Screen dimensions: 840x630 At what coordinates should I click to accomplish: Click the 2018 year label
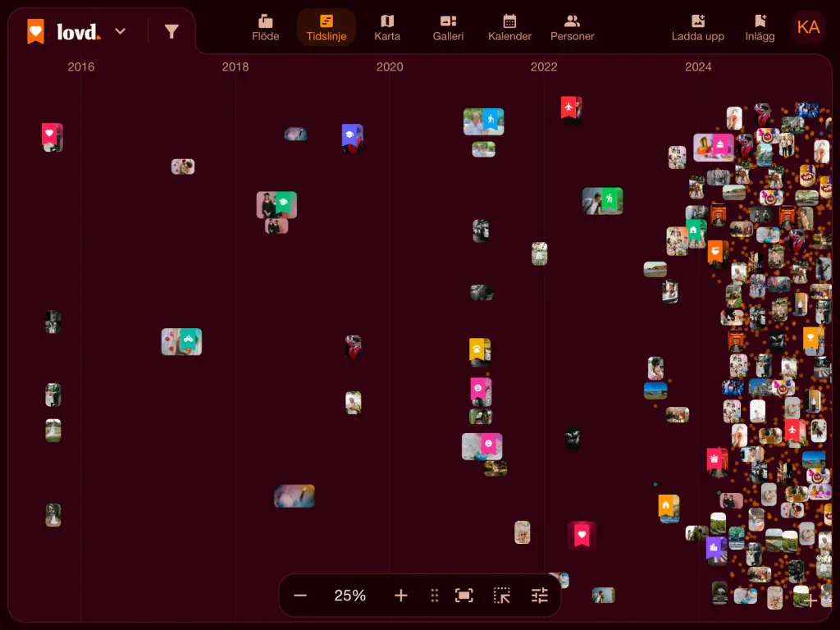[235, 67]
